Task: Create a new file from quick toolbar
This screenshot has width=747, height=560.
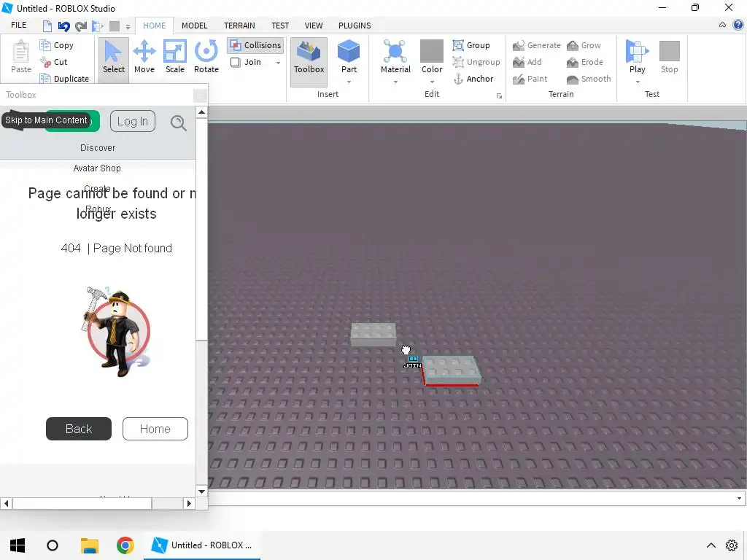Action: pos(47,26)
